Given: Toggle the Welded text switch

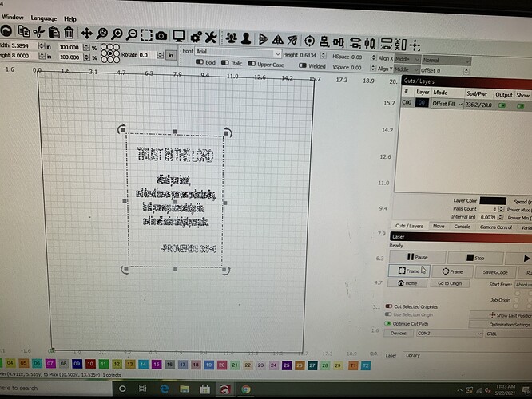Looking at the screenshot, I should [x=303, y=65].
